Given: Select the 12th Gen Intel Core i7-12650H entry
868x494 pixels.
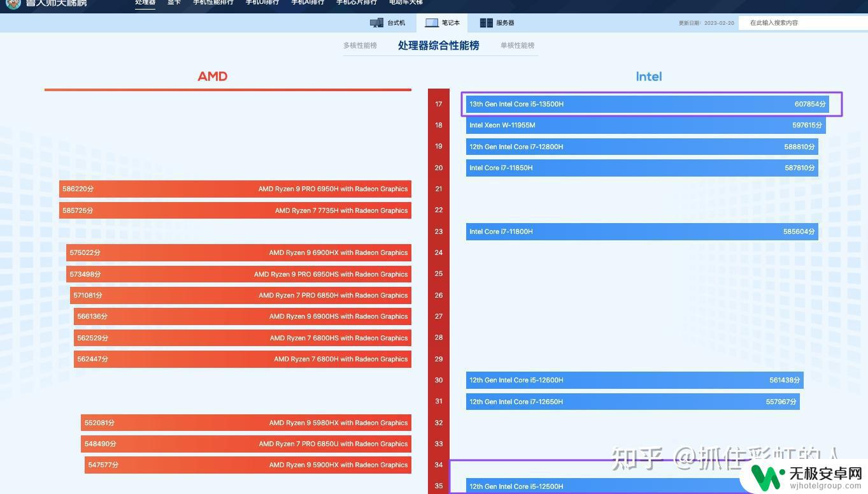Looking at the screenshot, I should (633, 402).
